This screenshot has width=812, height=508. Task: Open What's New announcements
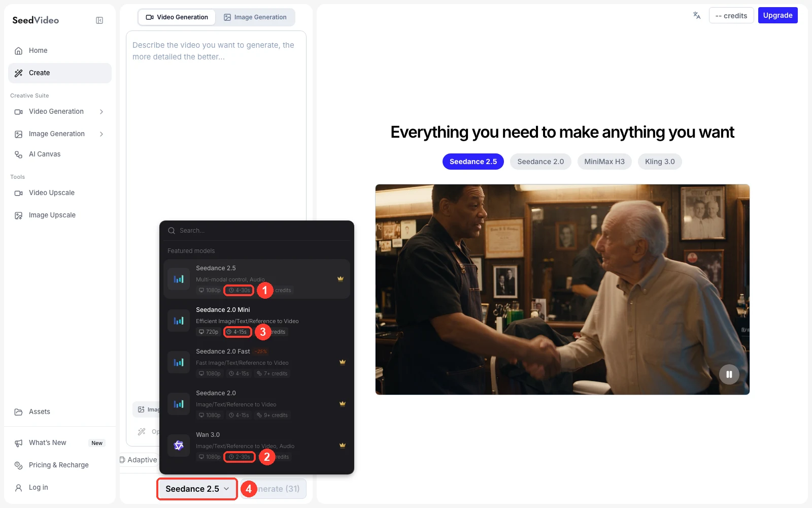point(60,443)
